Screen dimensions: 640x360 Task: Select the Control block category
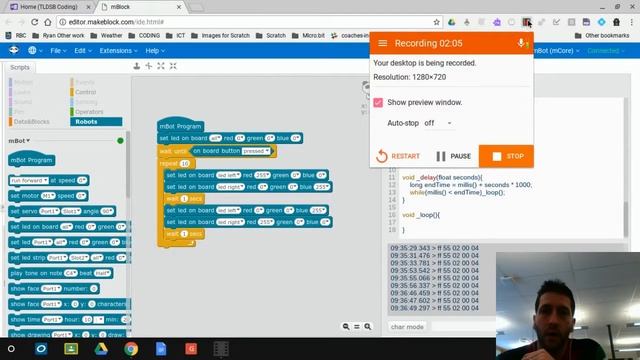[x=84, y=92]
